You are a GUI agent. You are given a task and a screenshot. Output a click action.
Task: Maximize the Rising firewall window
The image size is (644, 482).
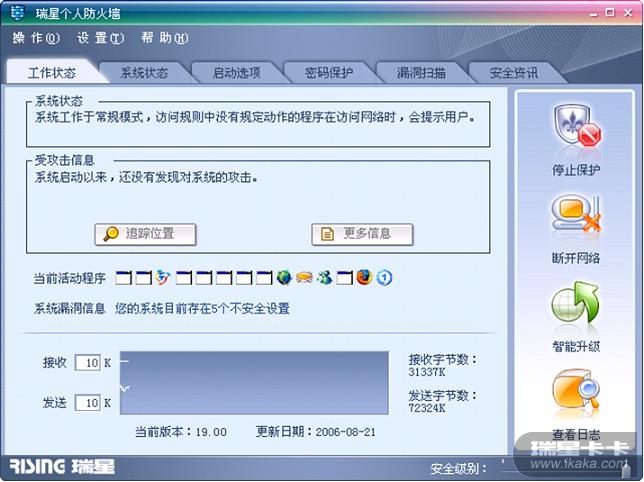pos(610,13)
